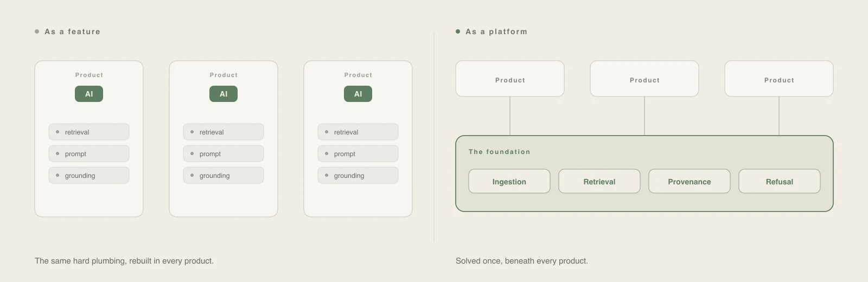Select the green dot beside As a platform
This screenshot has width=868, height=282.
coord(458,31)
